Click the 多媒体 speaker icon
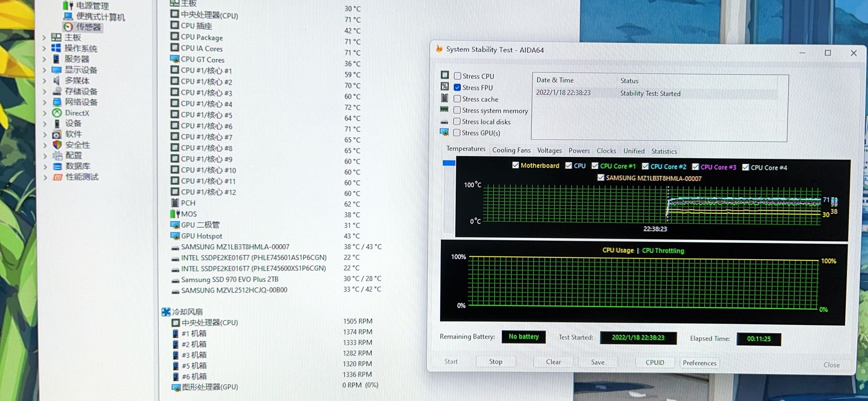The width and height of the screenshot is (868, 401). coord(57,80)
